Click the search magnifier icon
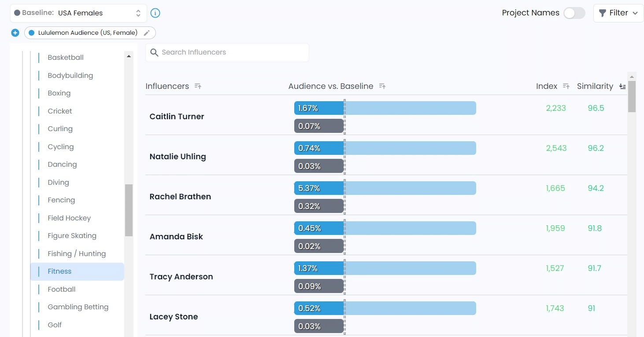 coord(154,52)
